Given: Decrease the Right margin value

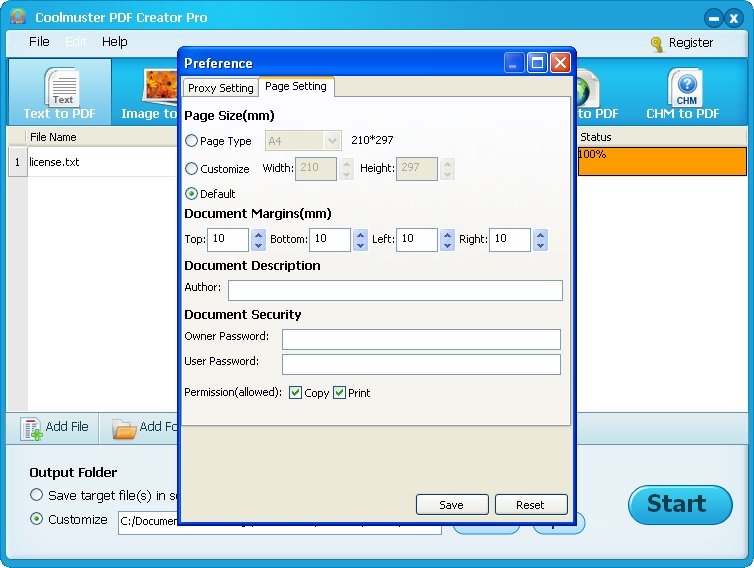Looking at the screenshot, I should [x=540, y=245].
